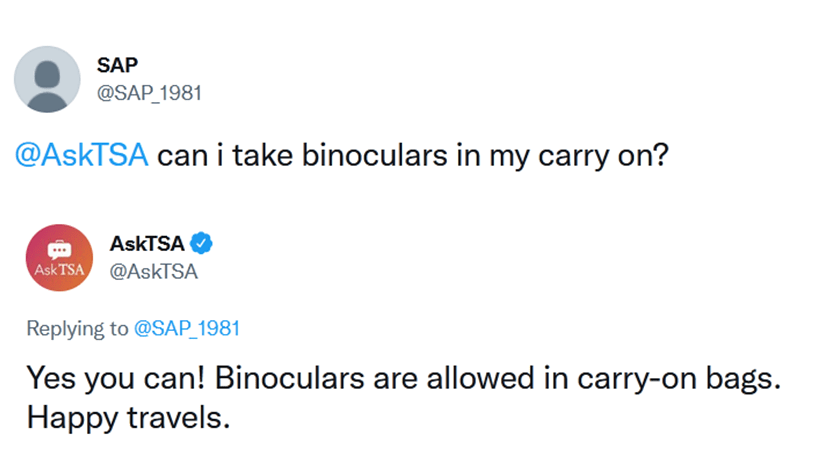This screenshot has height=463, width=834.
Task: Open the AskTSA profile picture
Action: 60,258
